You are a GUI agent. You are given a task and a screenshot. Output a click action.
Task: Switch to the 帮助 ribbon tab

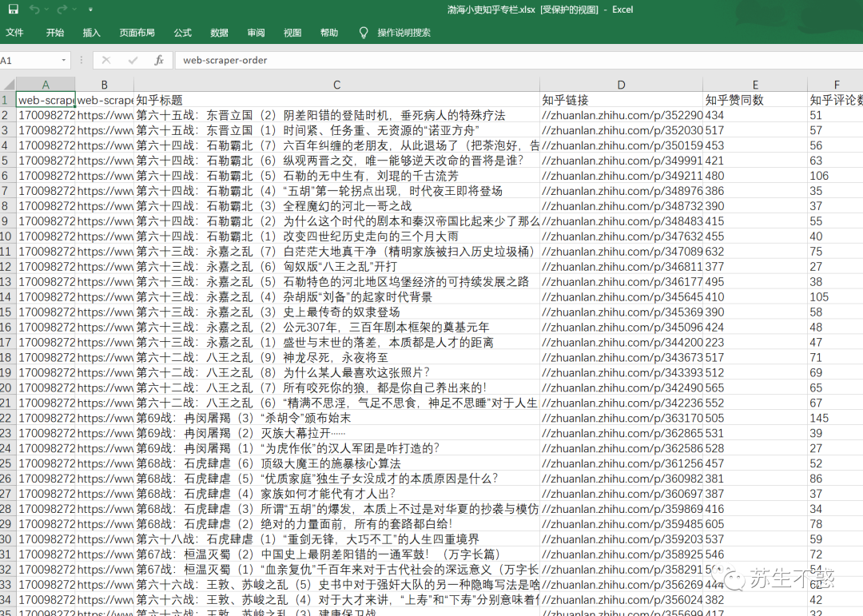[x=329, y=33]
